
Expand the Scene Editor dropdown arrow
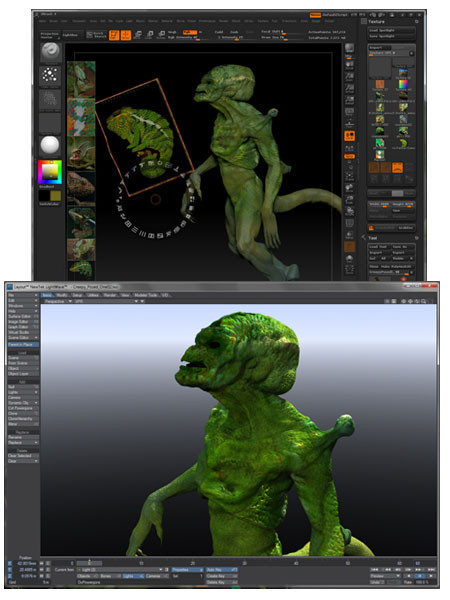click(x=36, y=338)
